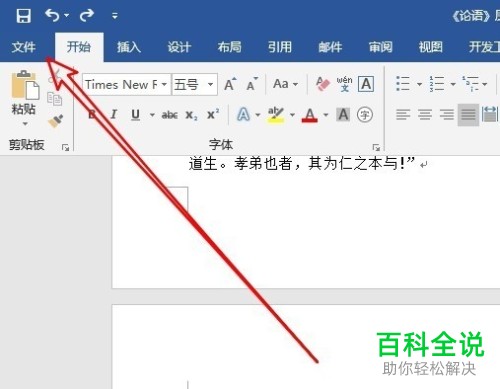Viewport: 500px width, 389px height.
Task: Open the font size dropdown arrow
Action: 210,85
